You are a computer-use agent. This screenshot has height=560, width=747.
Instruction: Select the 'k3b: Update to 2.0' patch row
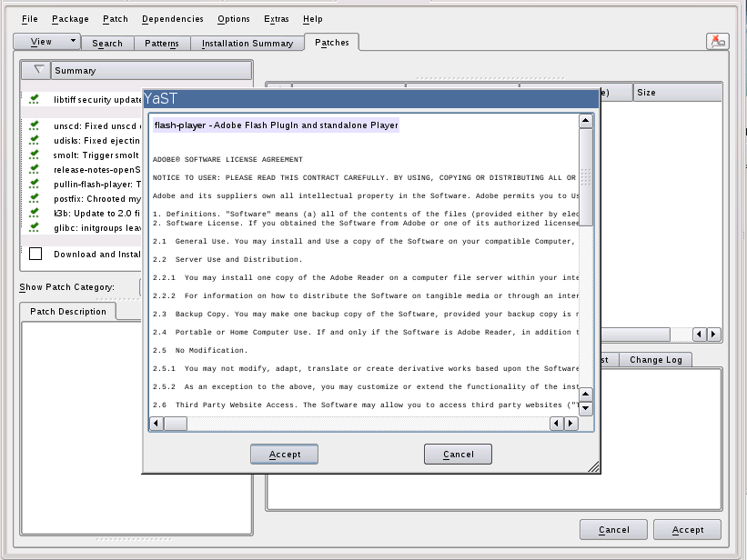pyautogui.click(x=82, y=213)
